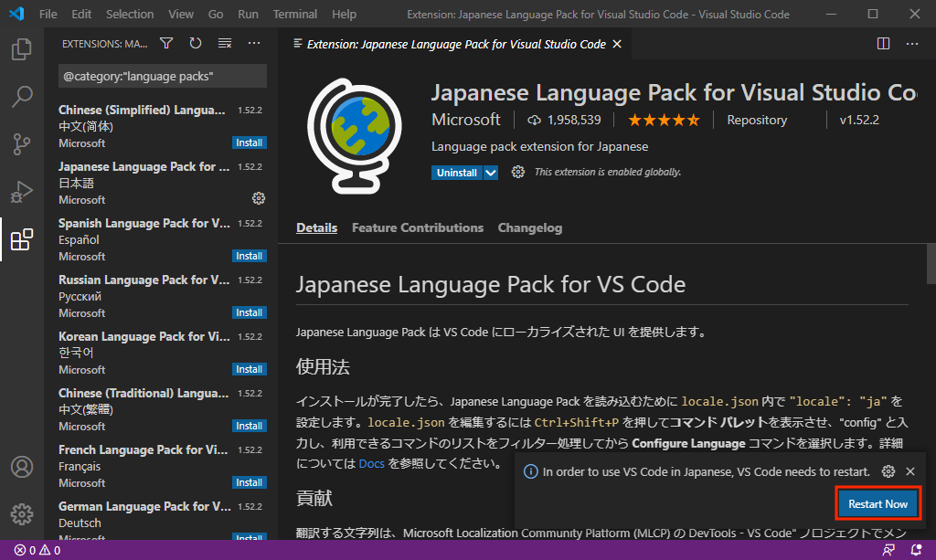The width and height of the screenshot is (936, 560).
Task: Click 'This extension is enabled globally.' text
Action: click(x=608, y=173)
